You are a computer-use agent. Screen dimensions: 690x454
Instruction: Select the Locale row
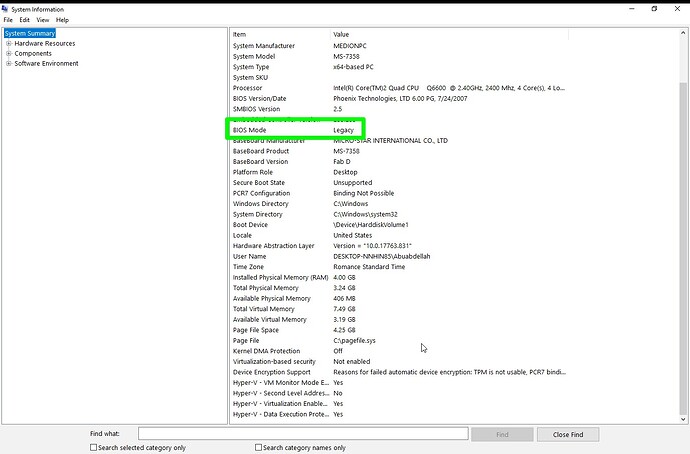click(400, 235)
